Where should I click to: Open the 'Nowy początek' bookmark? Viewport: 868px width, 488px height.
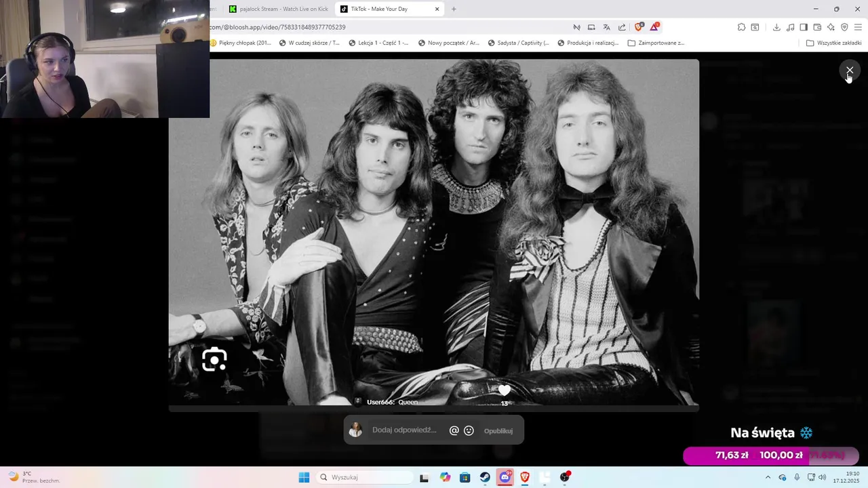[x=449, y=43]
